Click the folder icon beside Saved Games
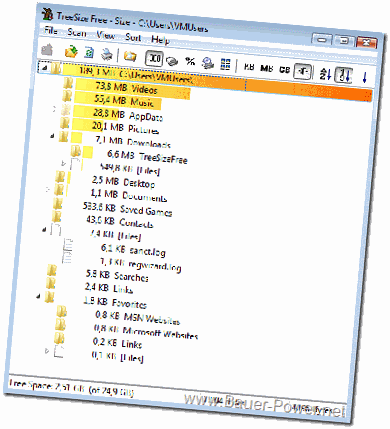 click(x=58, y=203)
